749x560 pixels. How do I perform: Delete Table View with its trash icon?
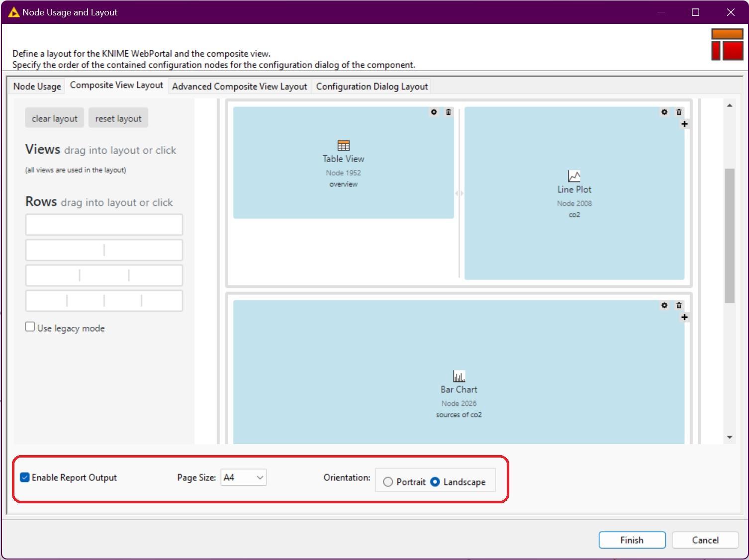point(448,112)
